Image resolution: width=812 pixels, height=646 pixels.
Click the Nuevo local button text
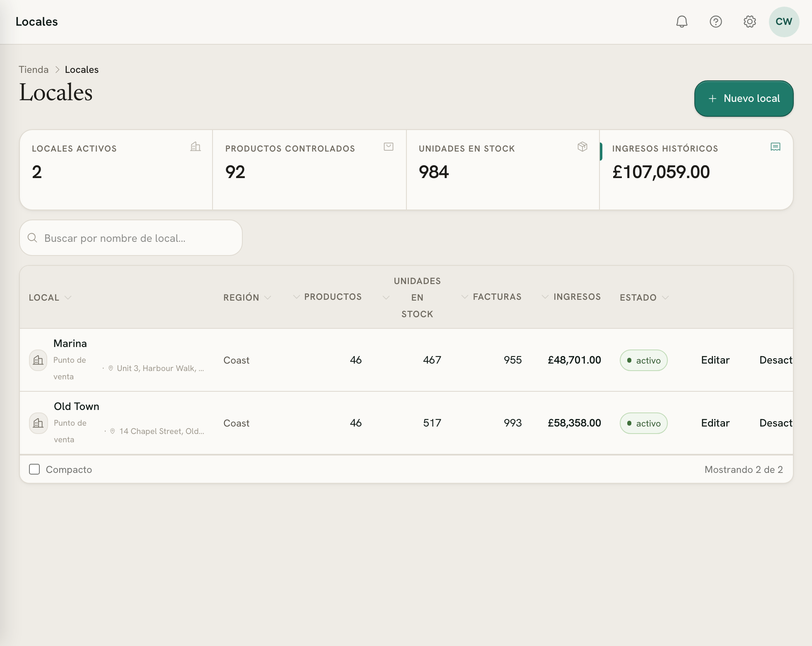pyautogui.click(x=752, y=99)
